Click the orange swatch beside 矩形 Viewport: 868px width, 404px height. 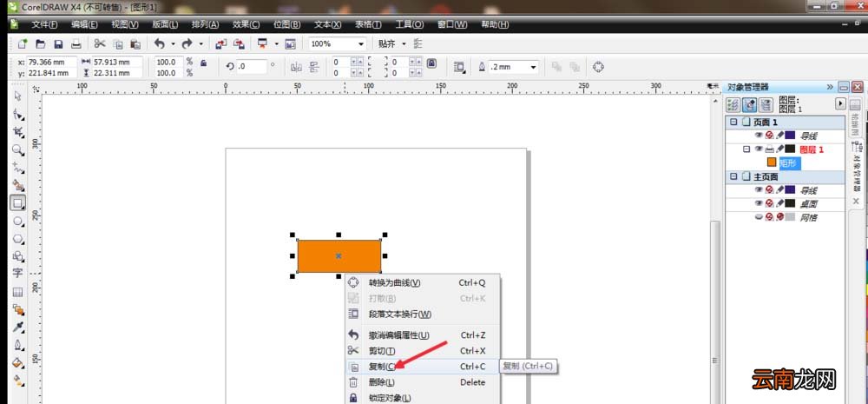[x=772, y=162]
